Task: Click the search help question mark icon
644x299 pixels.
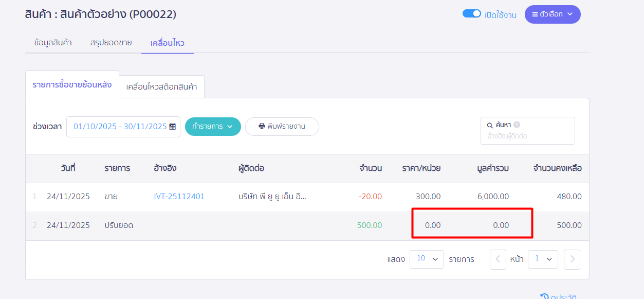Action: click(x=517, y=125)
